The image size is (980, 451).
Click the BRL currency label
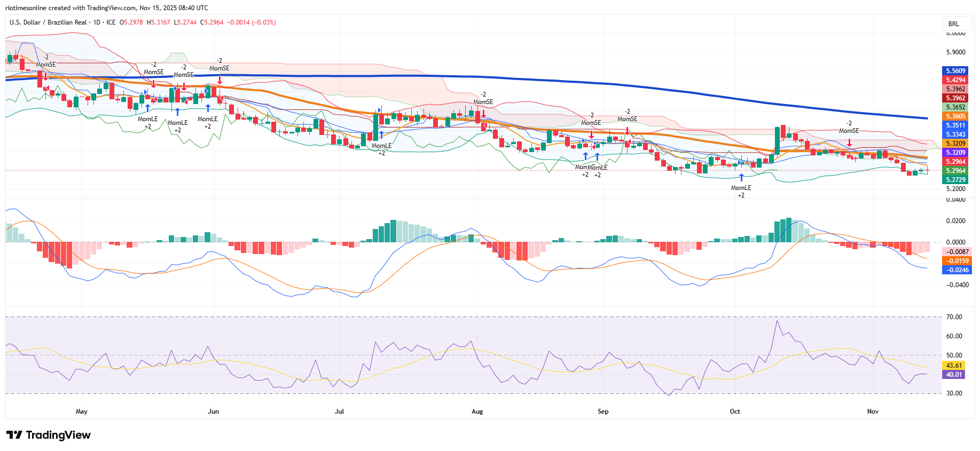(954, 23)
